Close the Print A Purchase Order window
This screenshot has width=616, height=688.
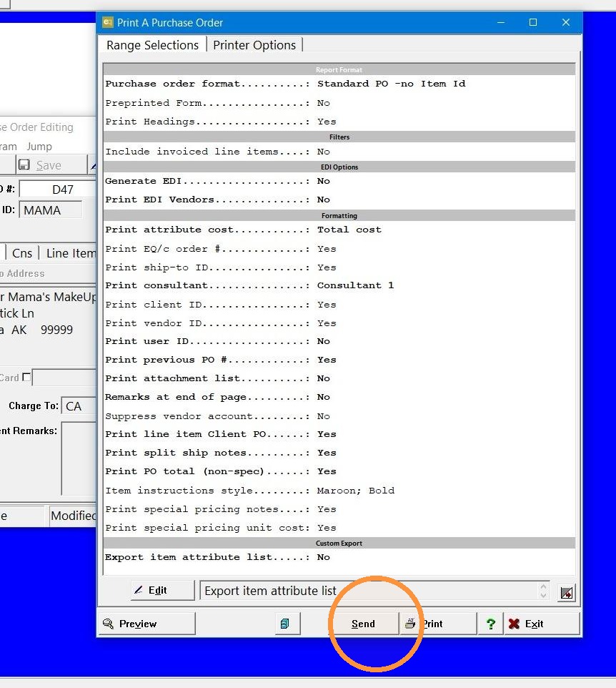pyautogui.click(x=566, y=22)
